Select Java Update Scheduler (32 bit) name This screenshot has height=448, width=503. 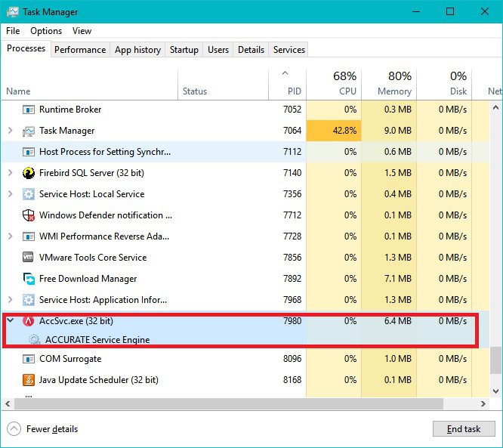point(99,380)
